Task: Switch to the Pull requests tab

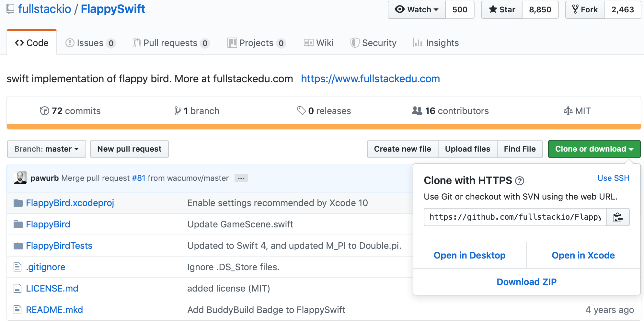Action: pos(171,43)
